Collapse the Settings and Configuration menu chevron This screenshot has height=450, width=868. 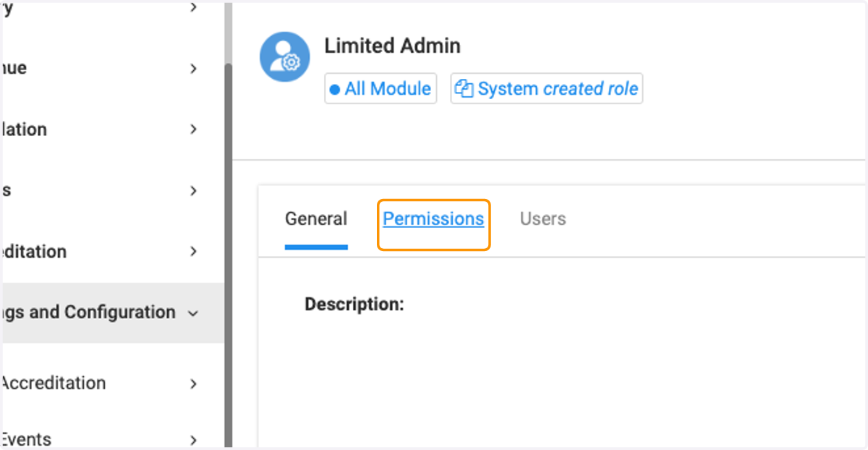tap(192, 313)
